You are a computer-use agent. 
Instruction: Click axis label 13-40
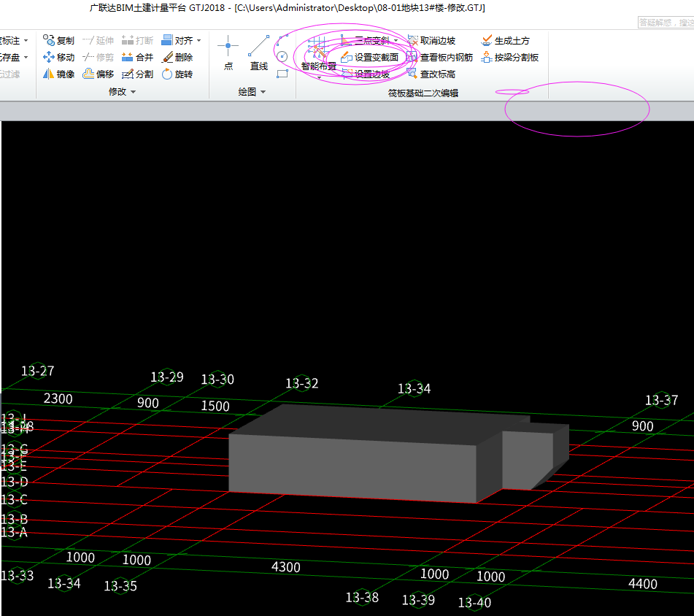474,603
